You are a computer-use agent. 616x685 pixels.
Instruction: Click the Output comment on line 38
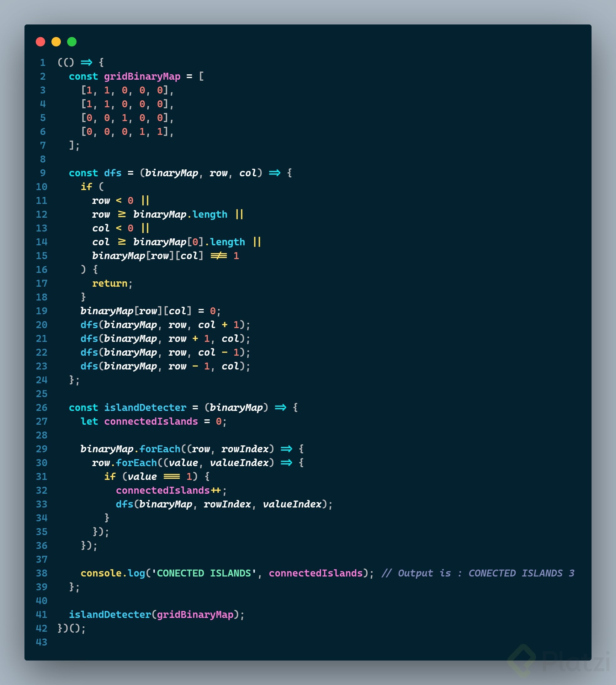[x=478, y=573]
